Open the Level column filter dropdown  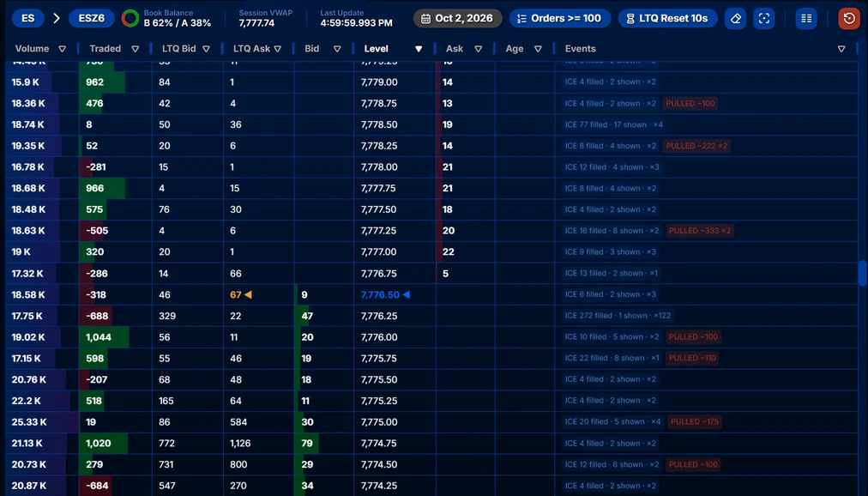419,49
